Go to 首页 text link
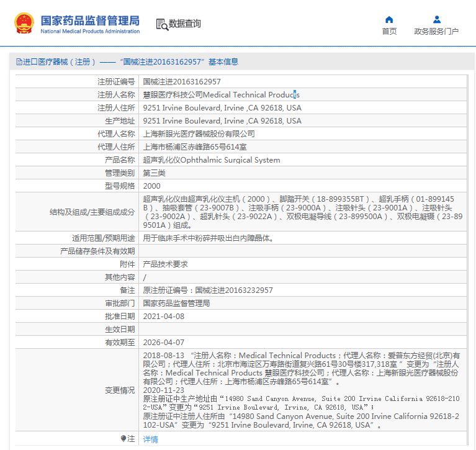 pos(389,31)
